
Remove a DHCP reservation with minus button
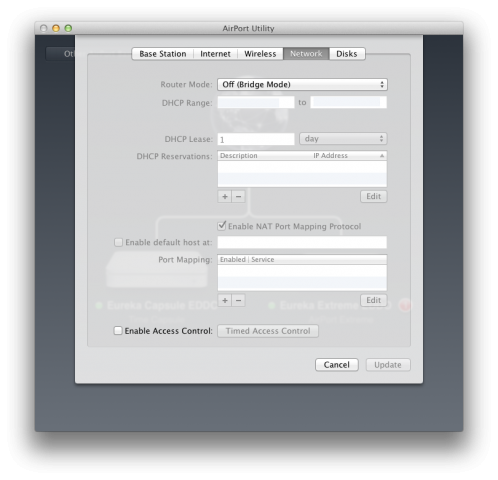pos(239,196)
